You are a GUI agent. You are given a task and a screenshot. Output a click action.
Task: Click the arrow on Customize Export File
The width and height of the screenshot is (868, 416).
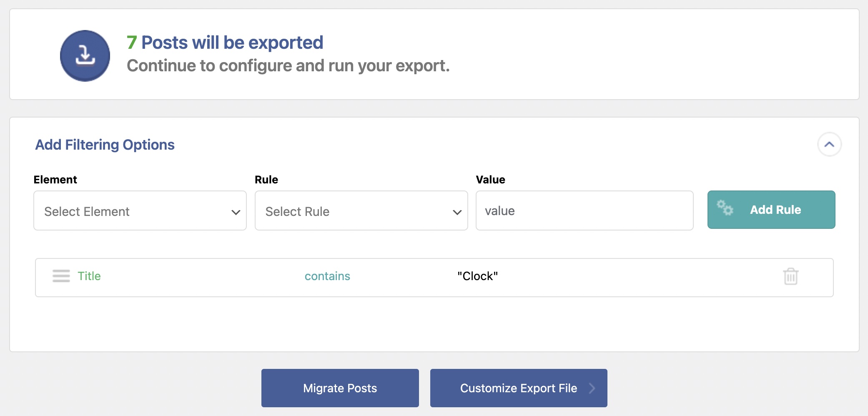592,388
